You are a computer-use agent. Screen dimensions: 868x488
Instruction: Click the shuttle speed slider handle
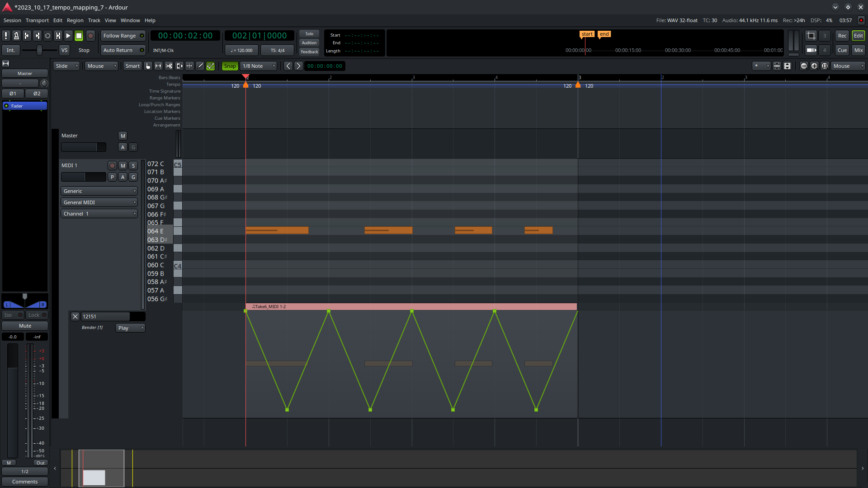pyautogui.click(x=39, y=50)
